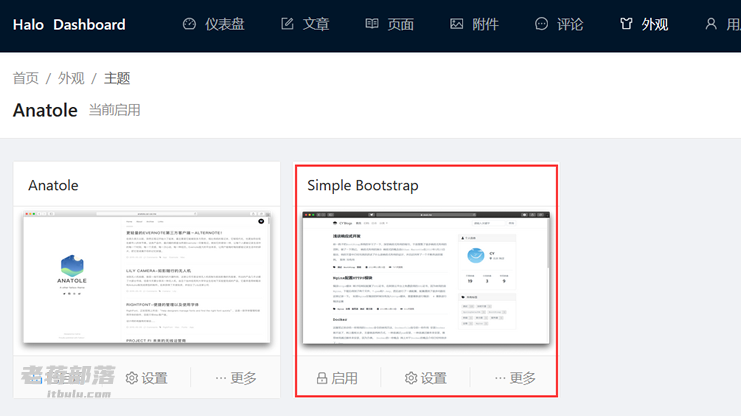Click the Simple Bootstrap card title
This screenshot has height=416, width=741.
point(363,186)
